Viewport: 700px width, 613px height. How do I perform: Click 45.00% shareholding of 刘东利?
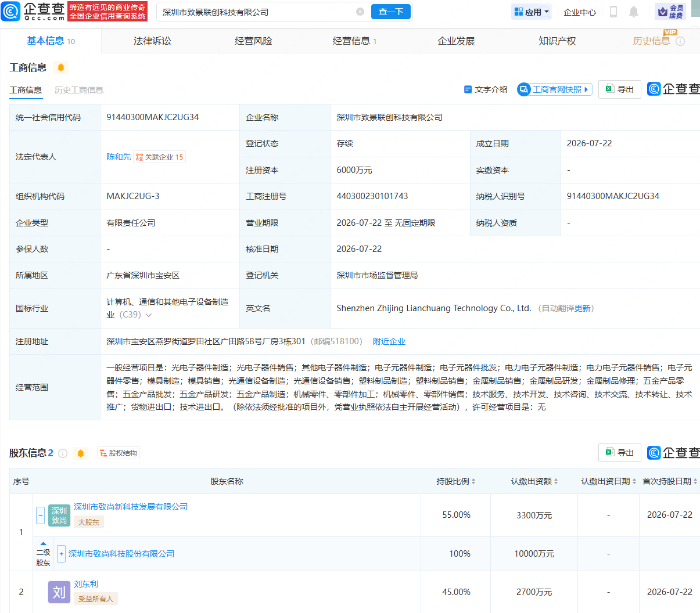click(x=456, y=592)
